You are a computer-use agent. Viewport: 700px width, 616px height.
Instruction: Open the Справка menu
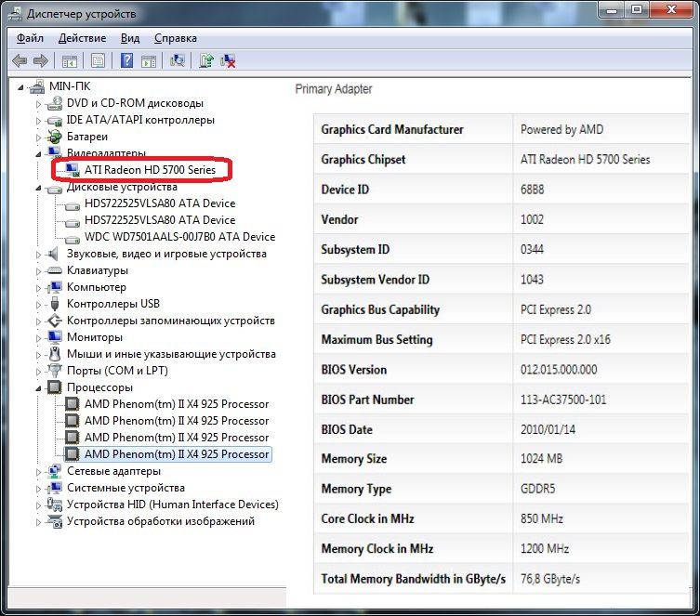click(176, 38)
